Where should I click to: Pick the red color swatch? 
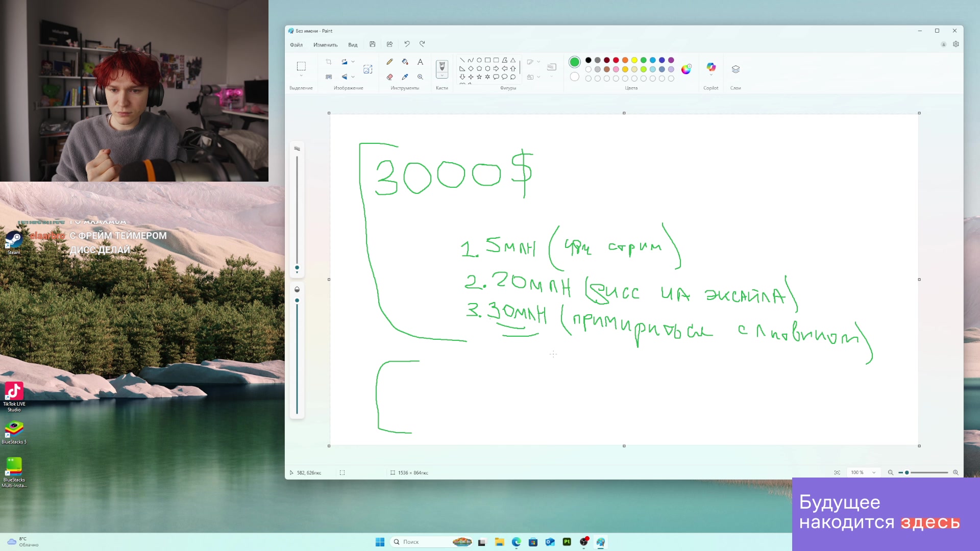(616, 60)
